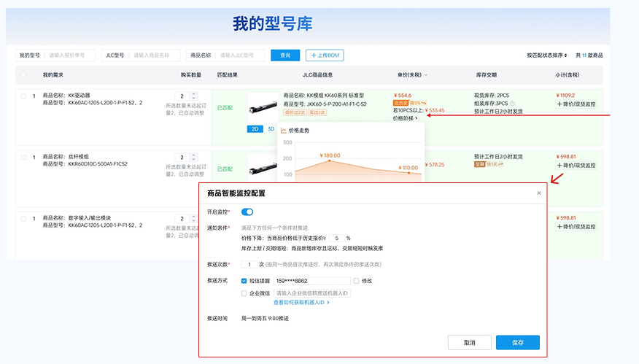
Task: Close the 商品智能监控配置 dialog
Action: (x=539, y=193)
